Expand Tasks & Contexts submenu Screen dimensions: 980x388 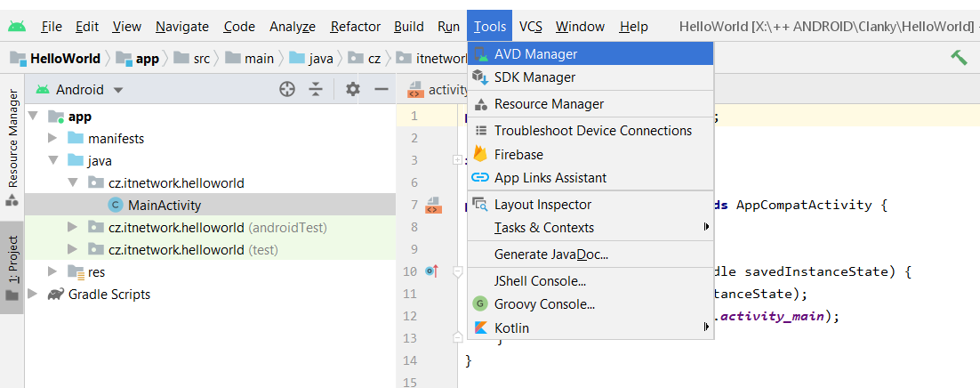543,227
